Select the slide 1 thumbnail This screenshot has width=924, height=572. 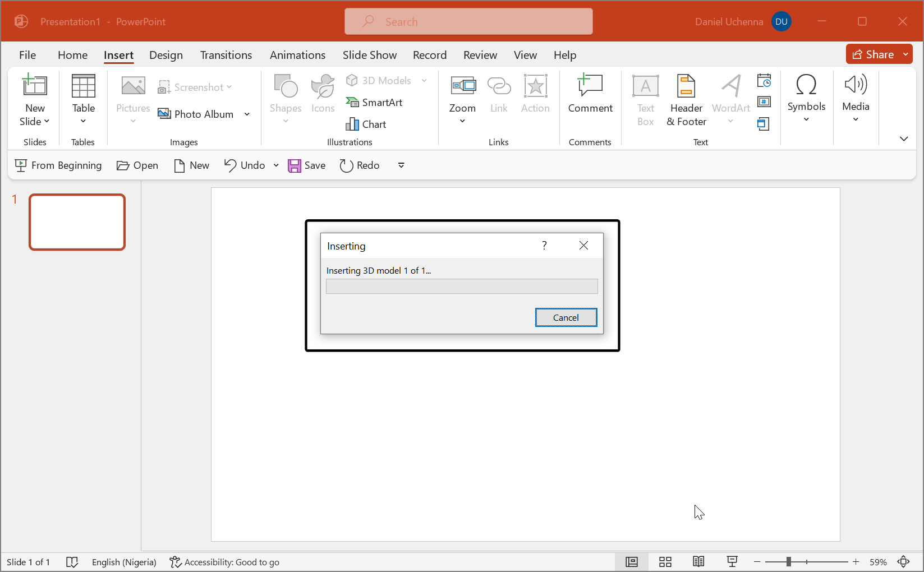point(77,222)
